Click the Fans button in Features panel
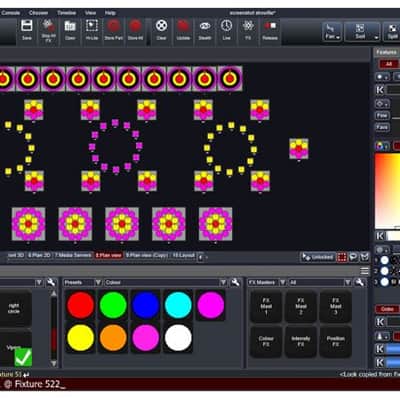The width and height of the screenshot is (400, 400). click(x=382, y=127)
